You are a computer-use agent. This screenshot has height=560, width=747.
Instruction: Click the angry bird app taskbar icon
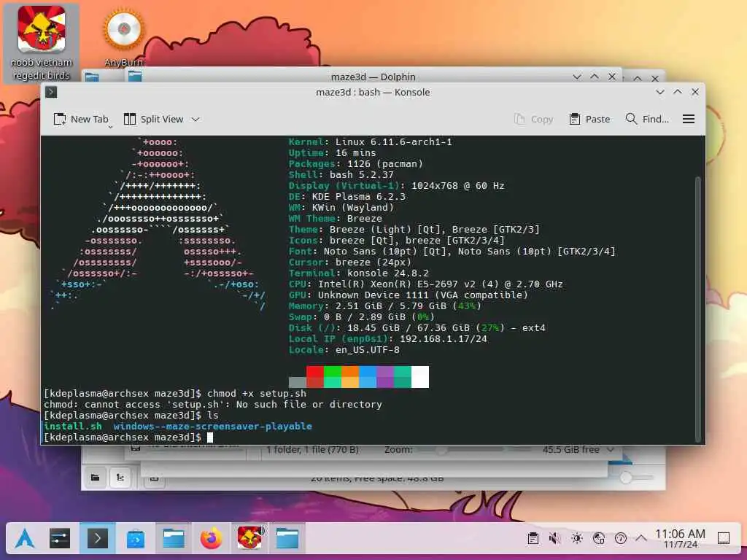[x=249, y=538]
